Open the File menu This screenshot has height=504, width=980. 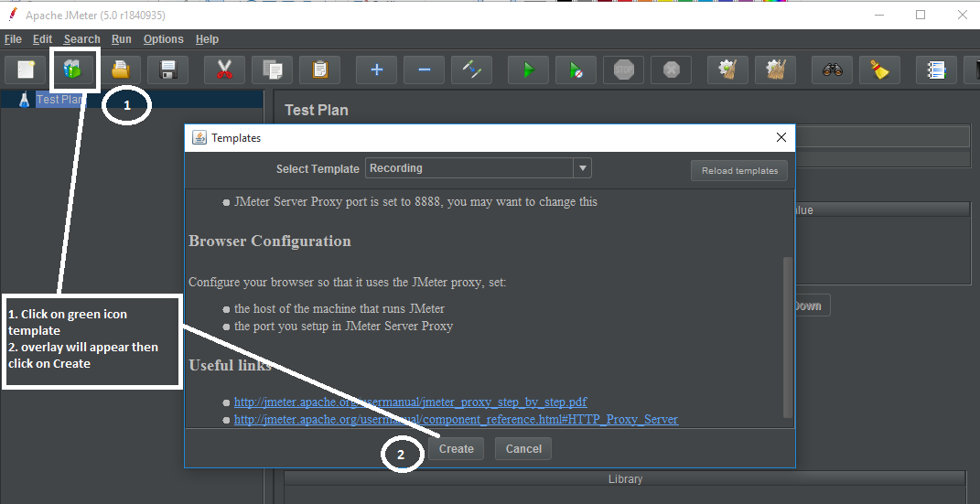(13, 39)
